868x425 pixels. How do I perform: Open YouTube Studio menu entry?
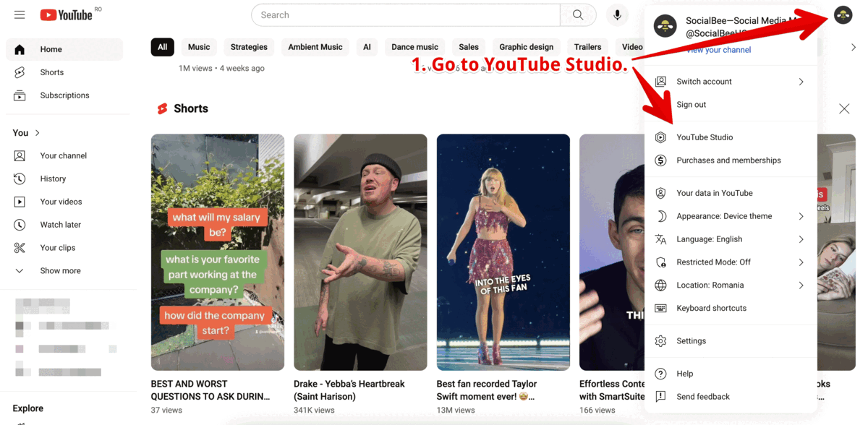731,137
